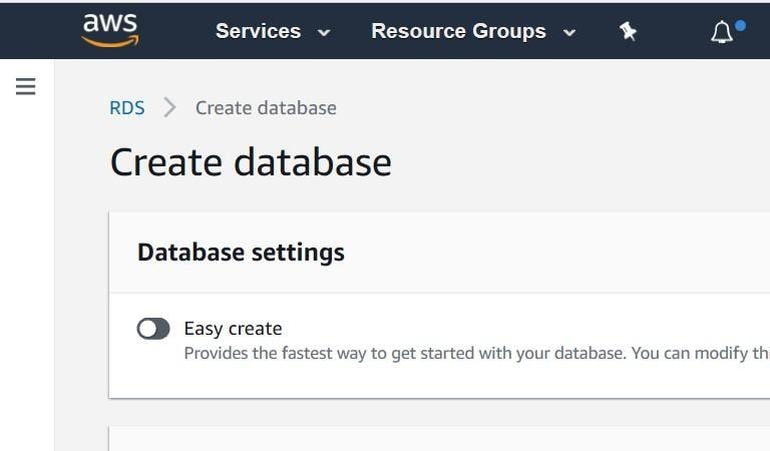
Task: Click the blue notification dot beside the bell
Action: point(740,25)
